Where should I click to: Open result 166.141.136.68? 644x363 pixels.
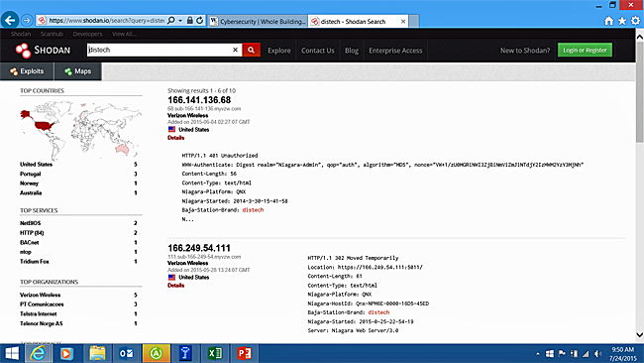(x=199, y=100)
